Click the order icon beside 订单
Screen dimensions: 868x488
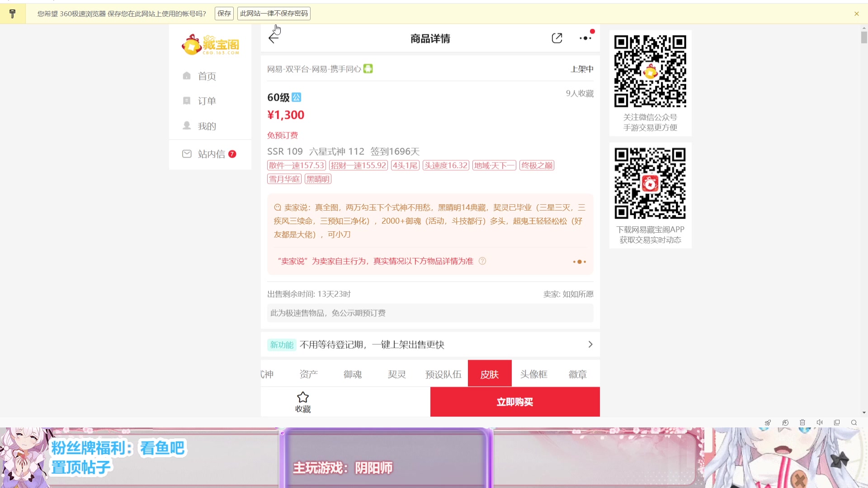(187, 100)
